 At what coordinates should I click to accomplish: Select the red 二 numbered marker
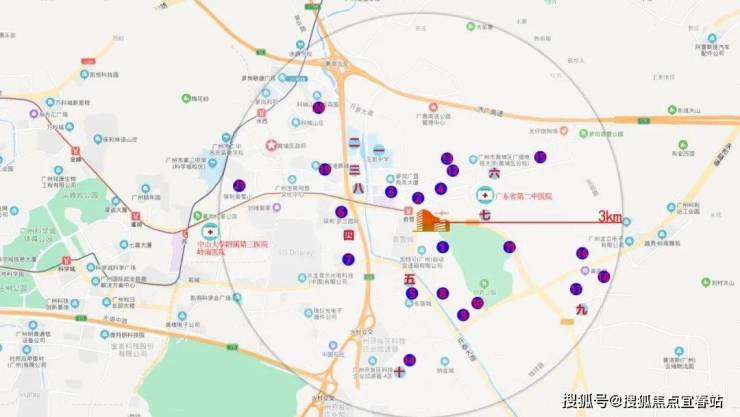[354, 142]
